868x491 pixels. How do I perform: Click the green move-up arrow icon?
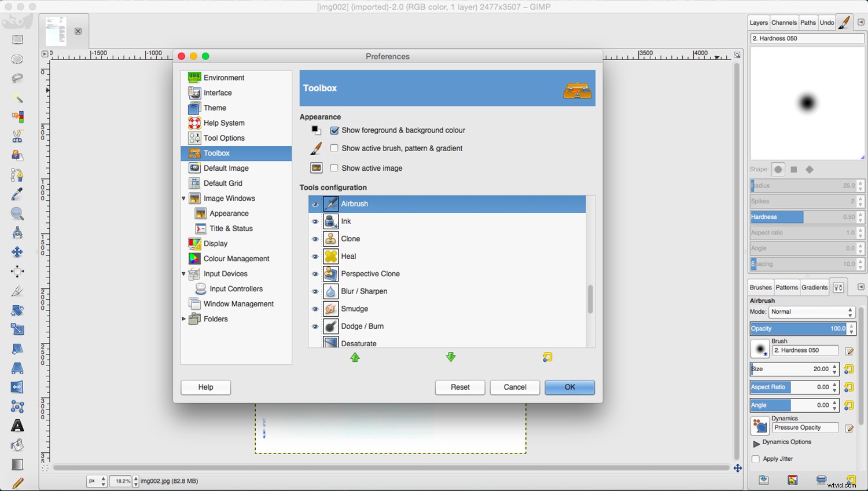click(x=355, y=357)
